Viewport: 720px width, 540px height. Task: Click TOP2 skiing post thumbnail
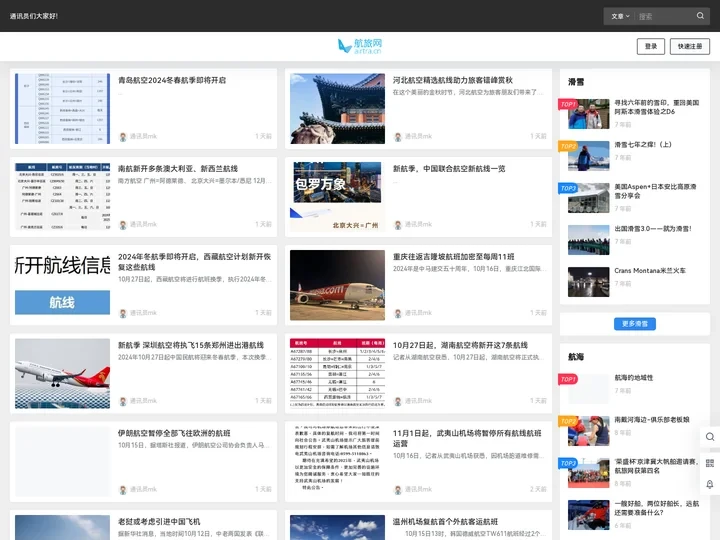point(588,156)
